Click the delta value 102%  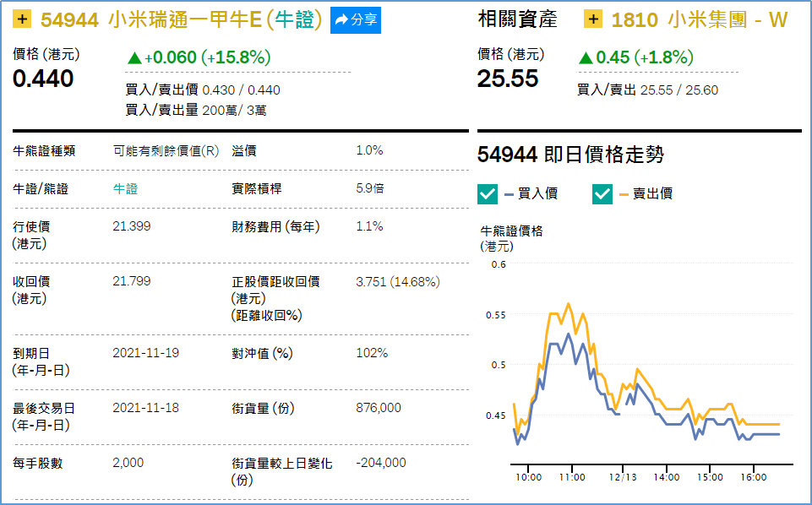pos(372,353)
